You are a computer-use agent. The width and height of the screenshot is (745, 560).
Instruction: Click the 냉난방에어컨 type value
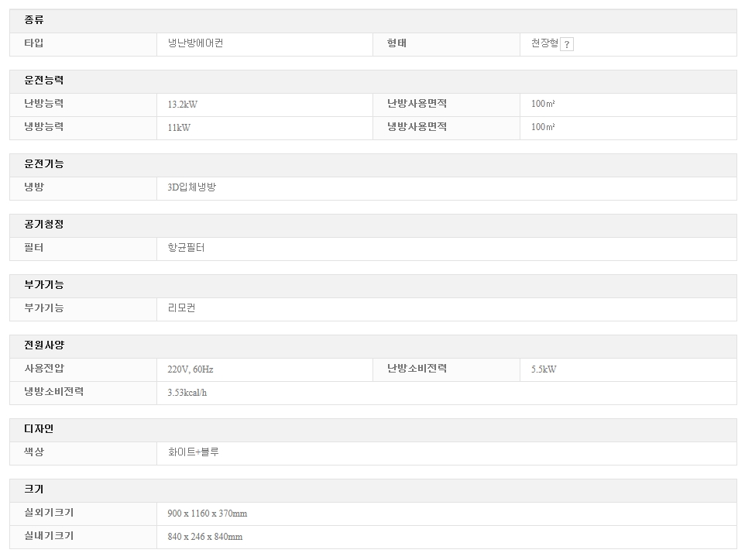click(195, 43)
